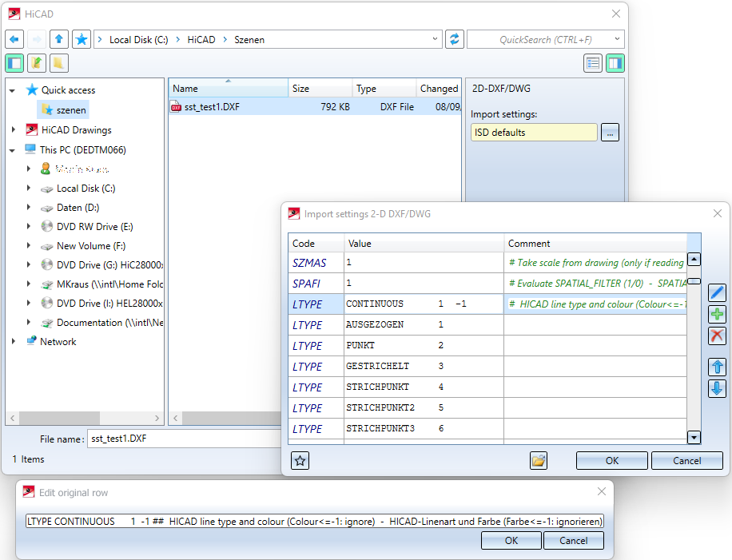Sort files by Name column

tap(229, 88)
